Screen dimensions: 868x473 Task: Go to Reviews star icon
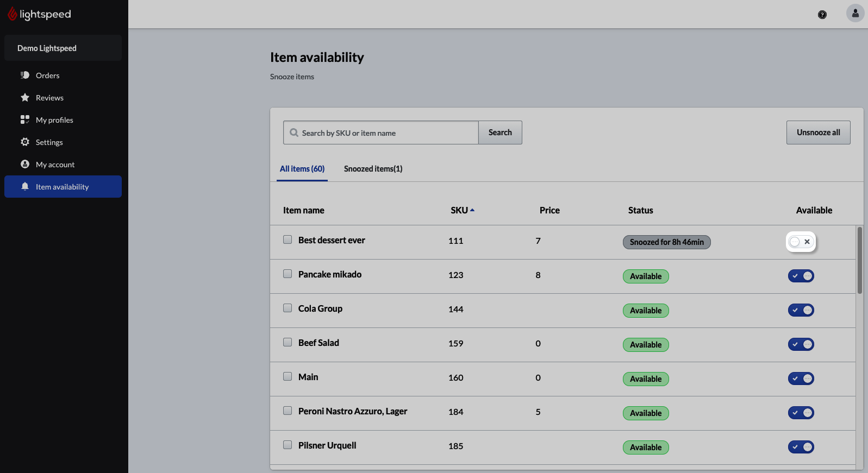pyautogui.click(x=25, y=98)
